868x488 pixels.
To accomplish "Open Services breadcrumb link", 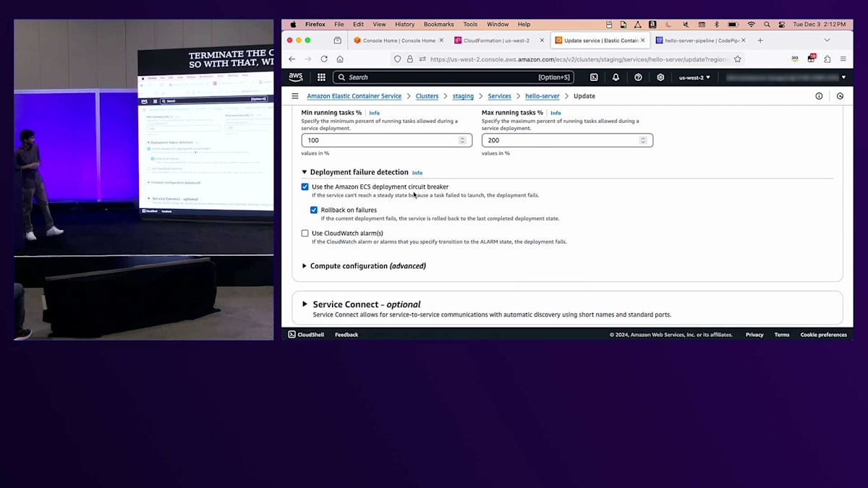I will (x=499, y=96).
